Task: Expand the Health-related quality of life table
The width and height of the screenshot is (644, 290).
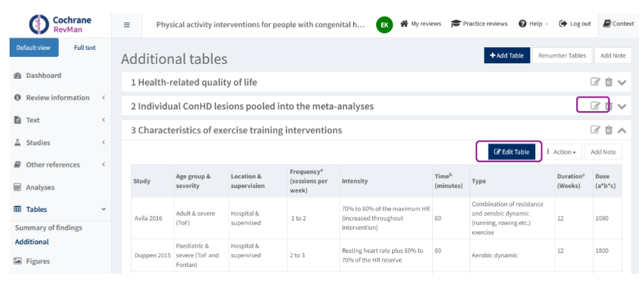Action: coord(622,82)
